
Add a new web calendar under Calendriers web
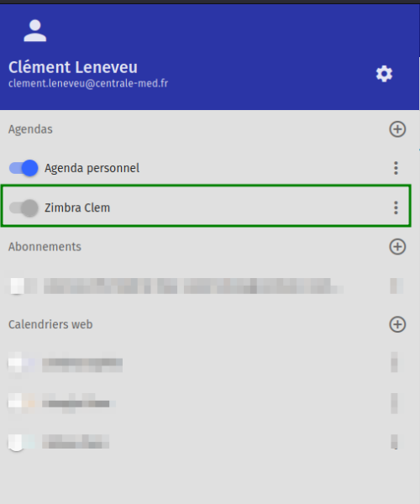tap(397, 324)
